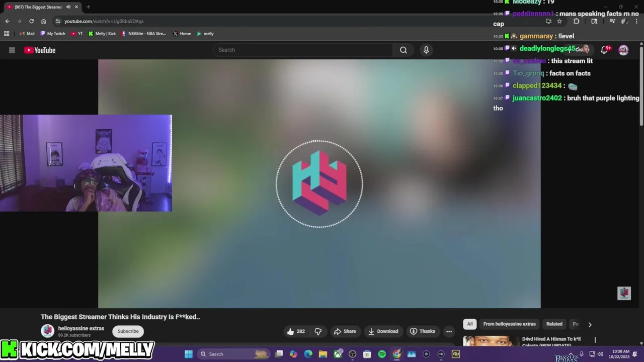Open the NBABite bookmark
Viewport: 644px width, 362px height.
click(x=143, y=34)
